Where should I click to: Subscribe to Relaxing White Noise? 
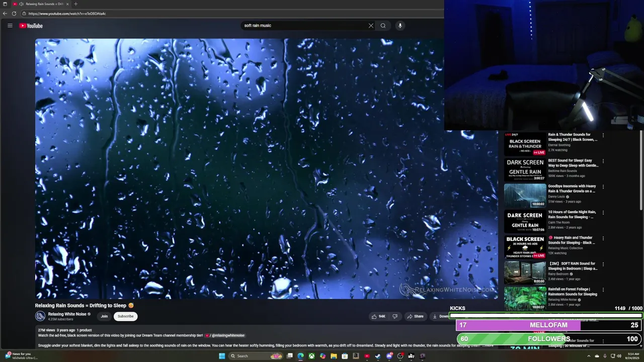[x=125, y=316]
